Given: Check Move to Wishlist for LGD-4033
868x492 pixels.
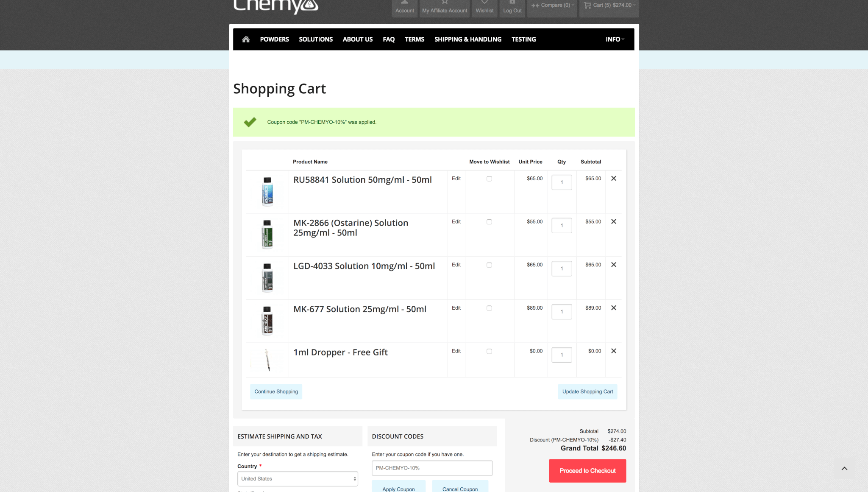Looking at the screenshot, I should [489, 265].
